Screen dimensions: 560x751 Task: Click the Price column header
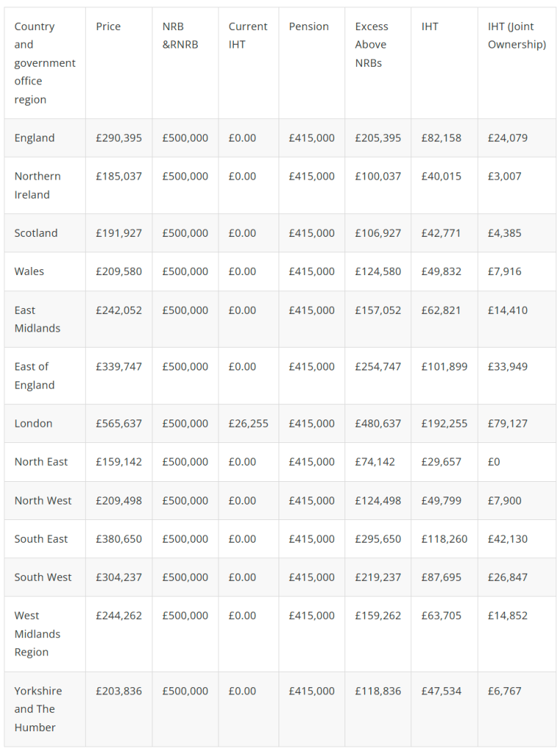pyautogui.click(x=108, y=26)
